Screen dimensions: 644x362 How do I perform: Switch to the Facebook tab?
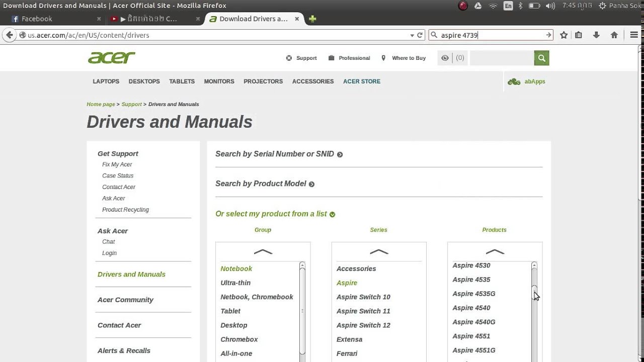coord(37,19)
